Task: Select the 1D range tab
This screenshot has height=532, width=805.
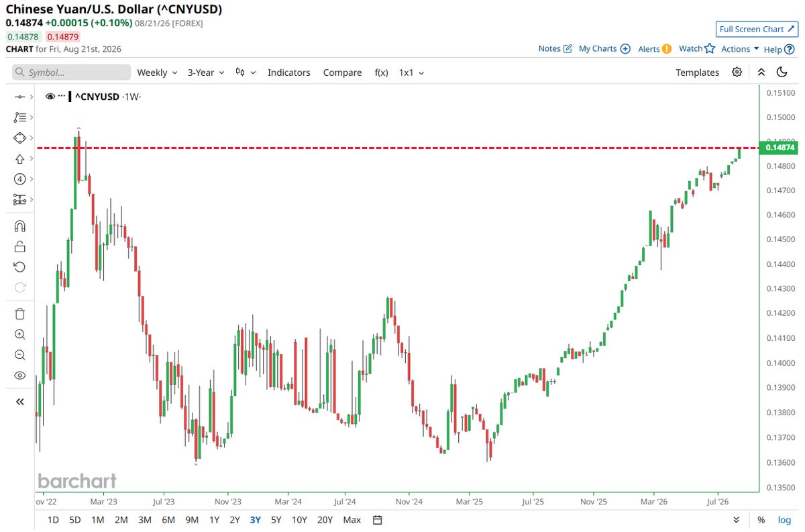Action: pyautogui.click(x=53, y=520)
